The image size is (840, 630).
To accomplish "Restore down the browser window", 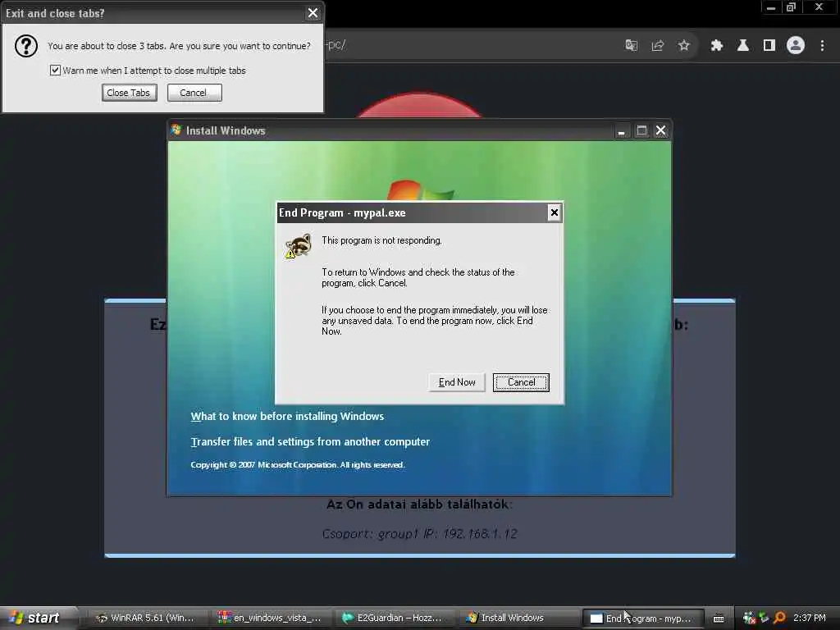I will [x=792, y=7].
